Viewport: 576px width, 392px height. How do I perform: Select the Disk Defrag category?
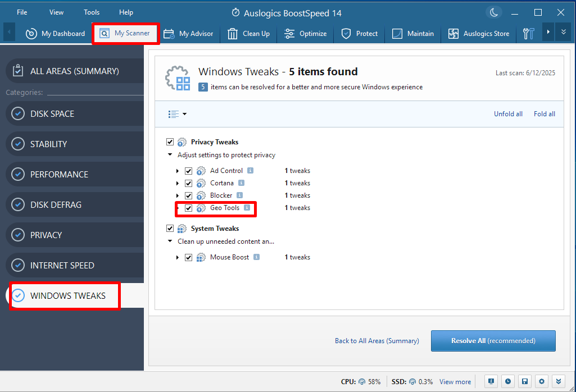click(75, 204)
